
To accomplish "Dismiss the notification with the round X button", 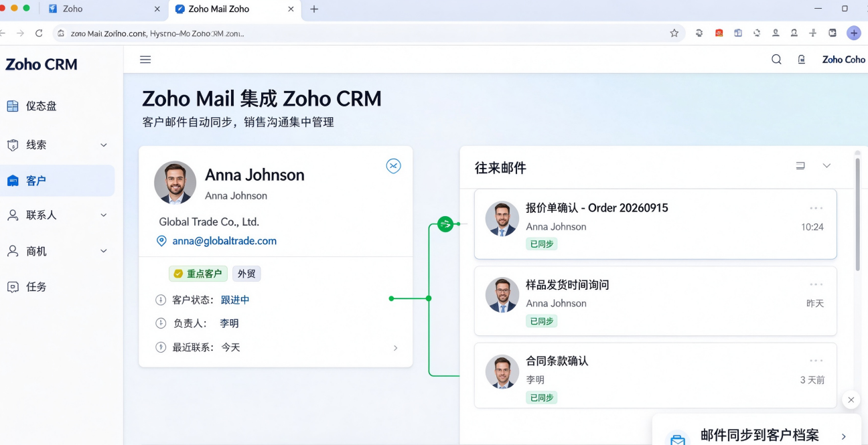I will coord(851,399).
